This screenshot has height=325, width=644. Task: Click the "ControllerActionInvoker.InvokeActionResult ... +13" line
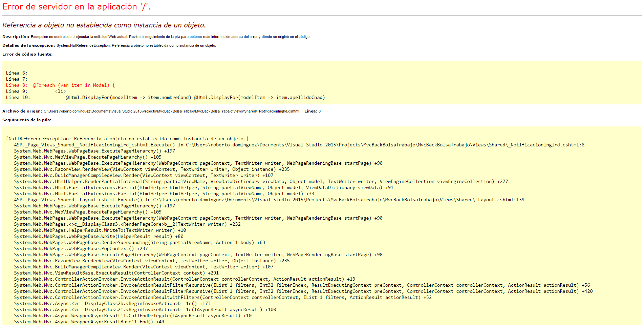tap(185, 279)
